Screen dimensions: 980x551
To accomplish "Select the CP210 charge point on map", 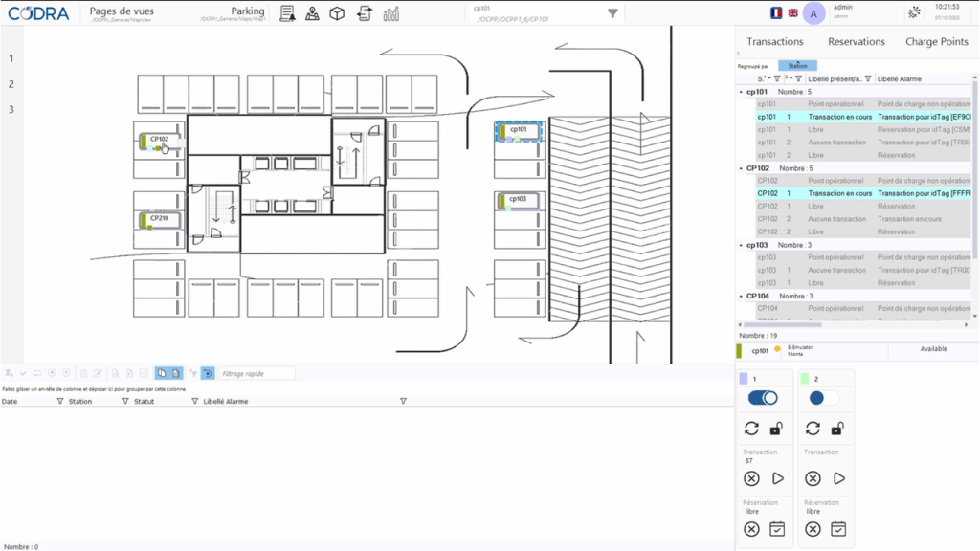I will click(158, 220).
